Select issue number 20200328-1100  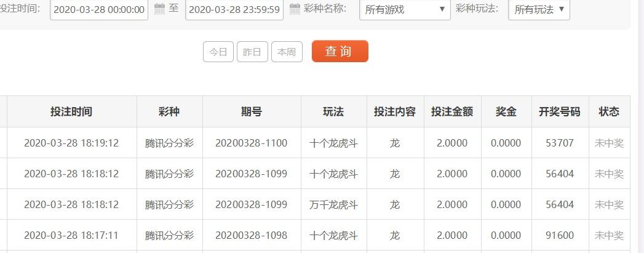[x=252, y=143]
